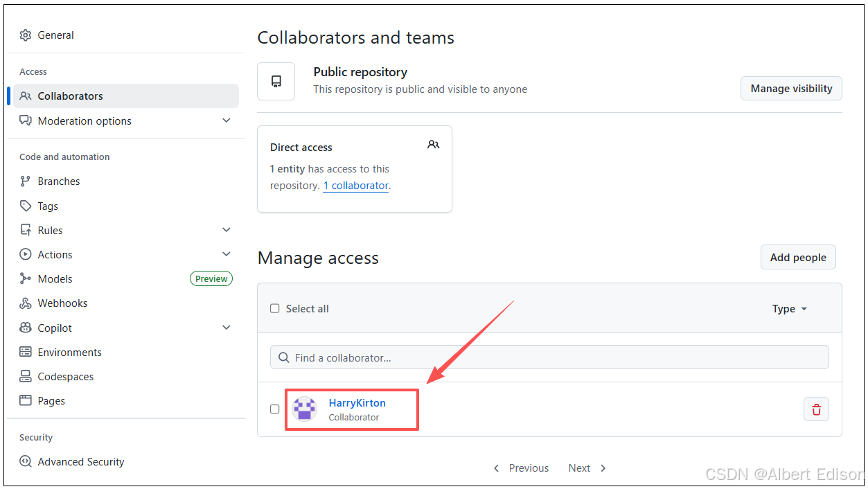868x489 pixels.
Task: Expand the Rules section chevron
Action: pyautogui.click(x=226, y=230)
